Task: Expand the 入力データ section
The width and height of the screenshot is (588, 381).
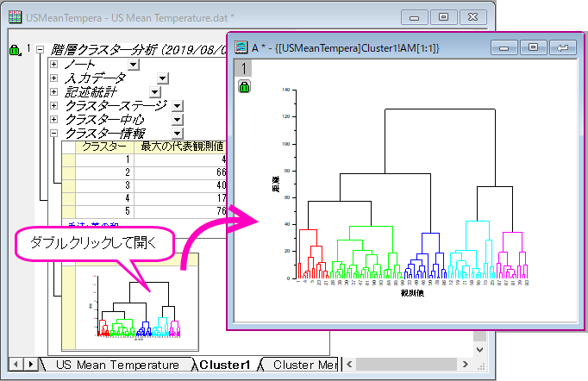Action: (54, 78)
